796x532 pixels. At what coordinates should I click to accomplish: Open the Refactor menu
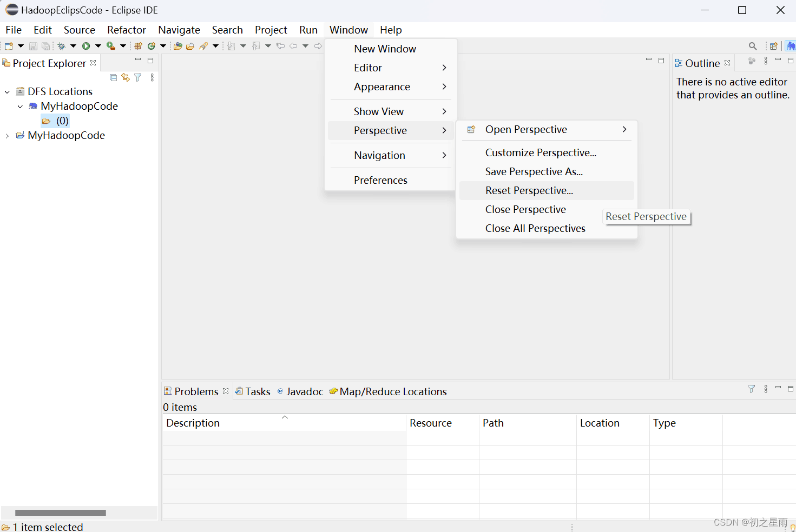[x=127, y=30]
